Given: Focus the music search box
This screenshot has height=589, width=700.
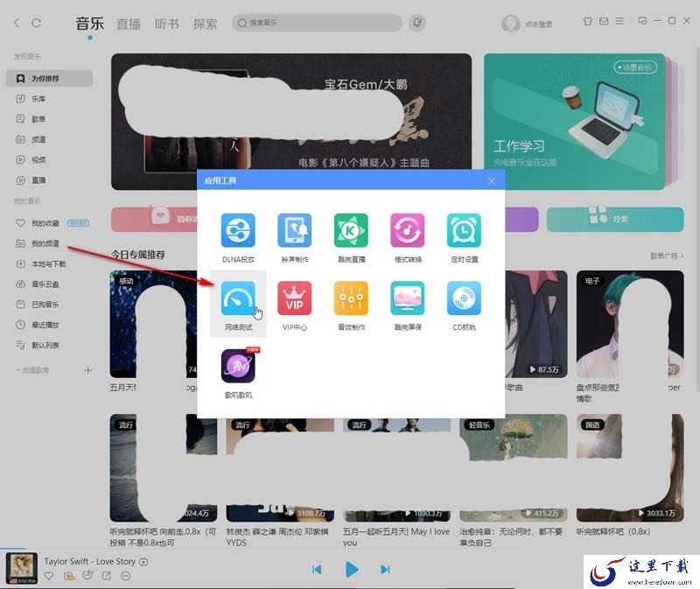Looking at the screenshot, I should 317,23.
